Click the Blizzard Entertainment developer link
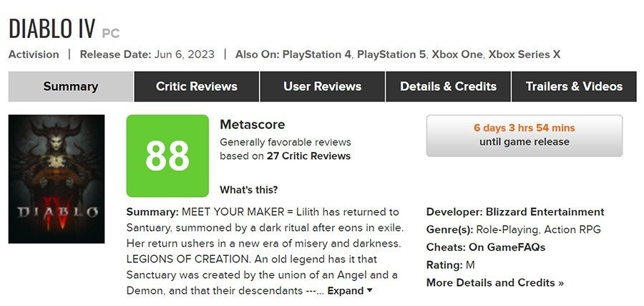 click(x=545, y=212)
